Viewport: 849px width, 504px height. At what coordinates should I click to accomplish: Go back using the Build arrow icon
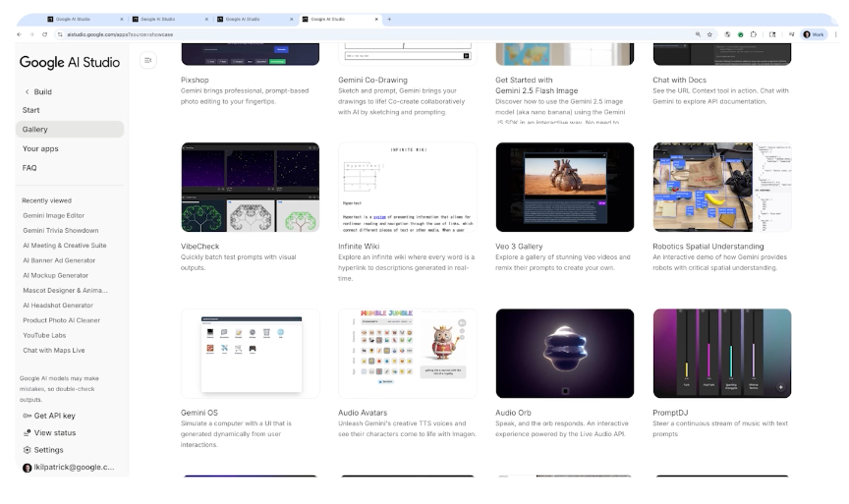point(28,92)
